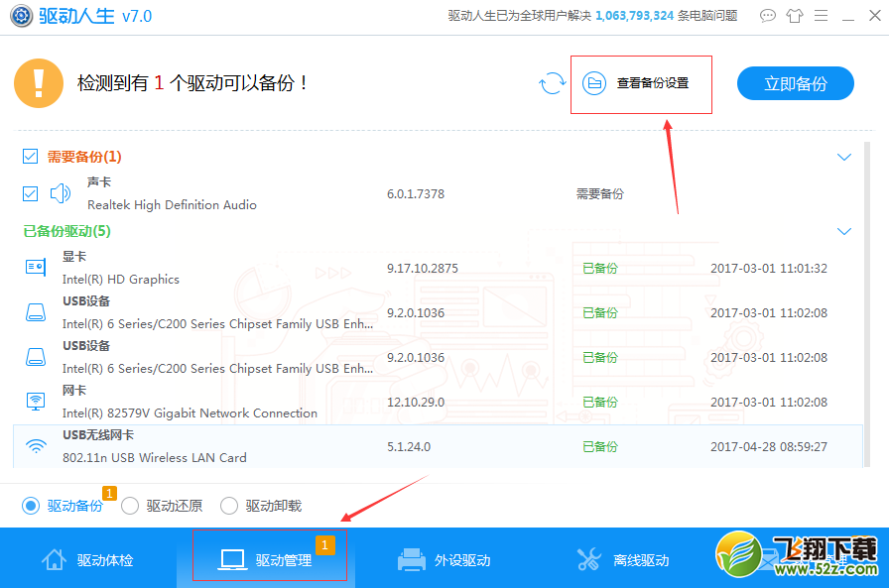The height and width of the screenshot is (588, 889).
Task: Uncheck the Realtek High Definition Audio checkbox
Action: (30, 193)
